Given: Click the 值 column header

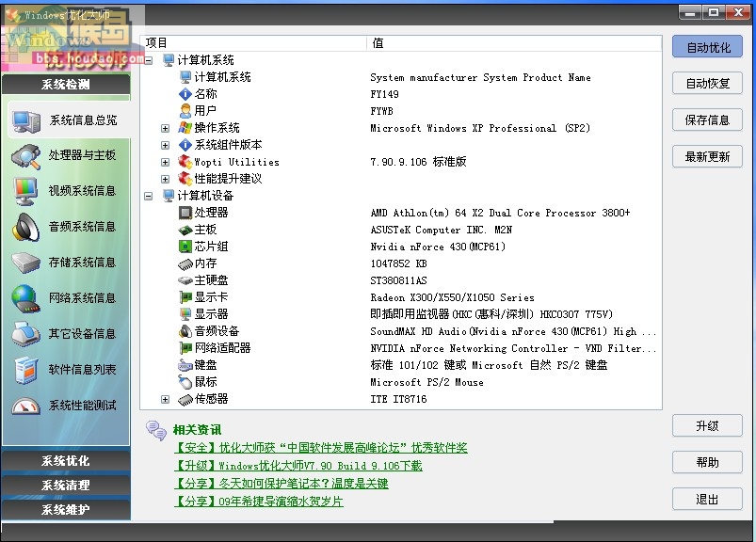Looking at the screenshot, I should [514, 43].
